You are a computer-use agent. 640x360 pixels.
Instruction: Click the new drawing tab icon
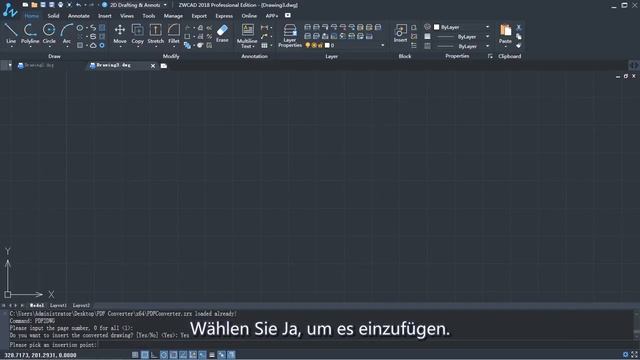(164, 66)
